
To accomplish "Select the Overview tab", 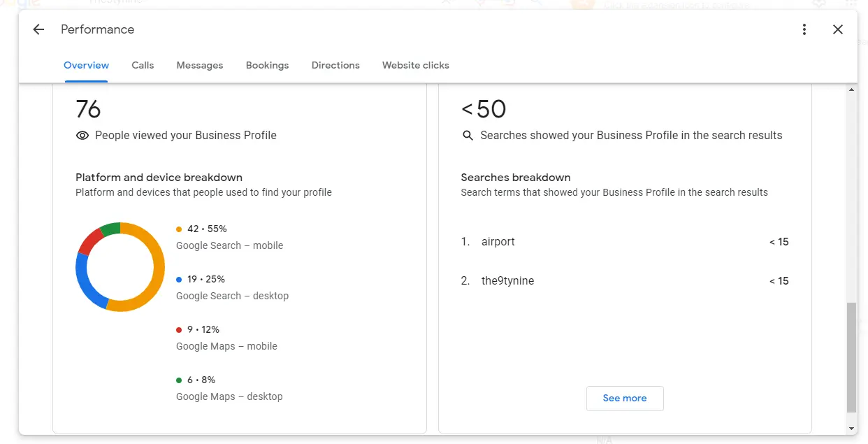I will [86, 65].
